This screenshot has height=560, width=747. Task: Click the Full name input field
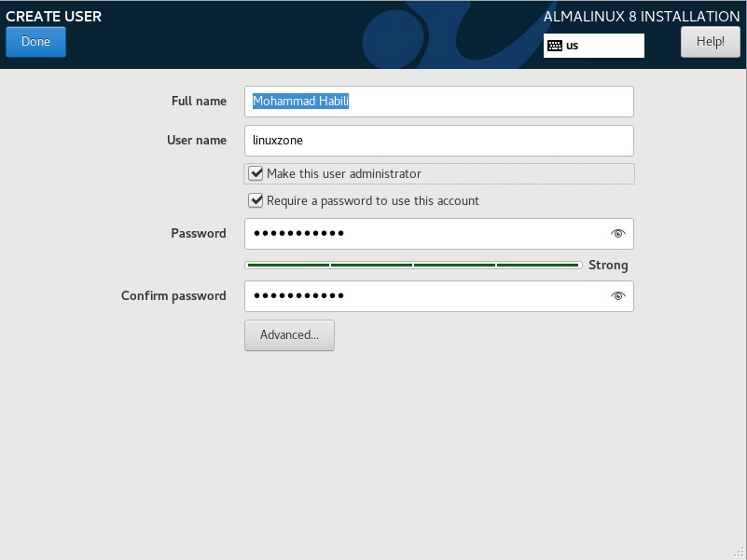tap(438, 102)
